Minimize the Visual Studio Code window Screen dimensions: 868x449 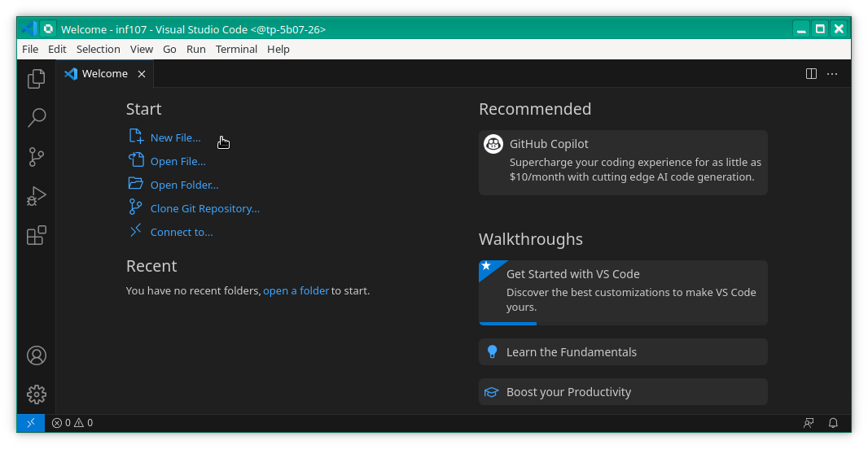click(801, 28)
